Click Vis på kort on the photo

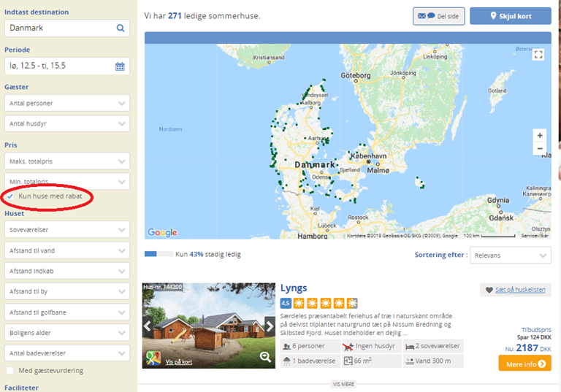tap(178, 361)
